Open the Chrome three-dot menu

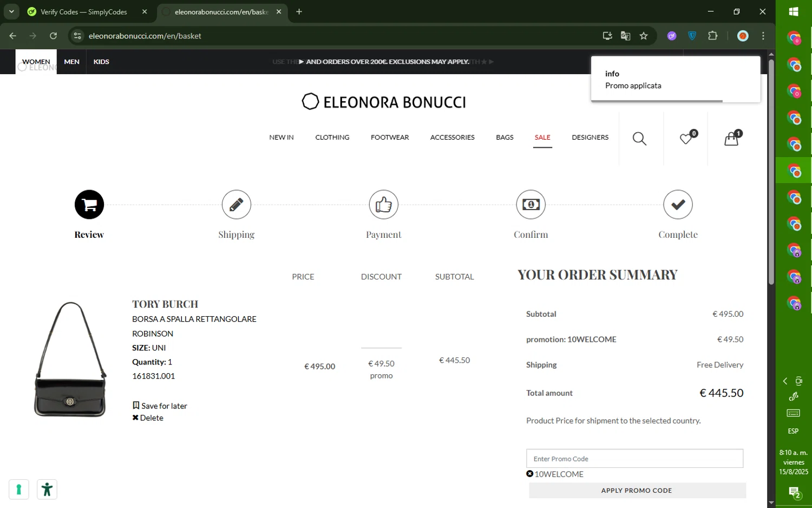763,36
